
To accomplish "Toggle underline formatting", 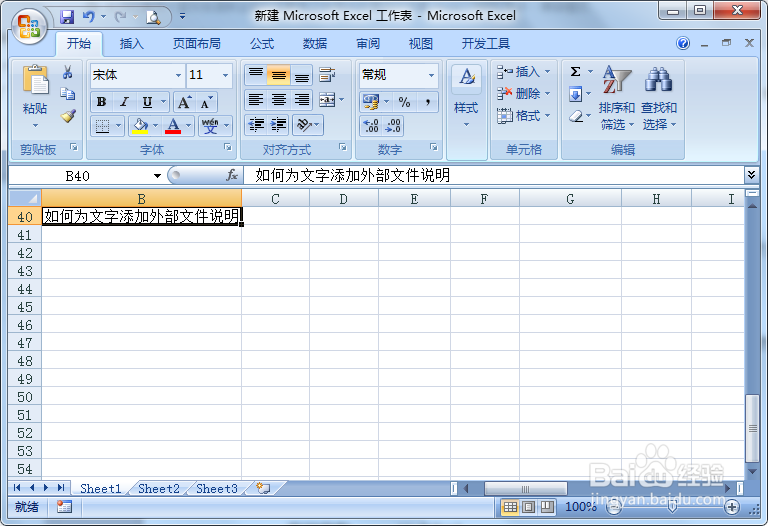I will pos(147,102).
